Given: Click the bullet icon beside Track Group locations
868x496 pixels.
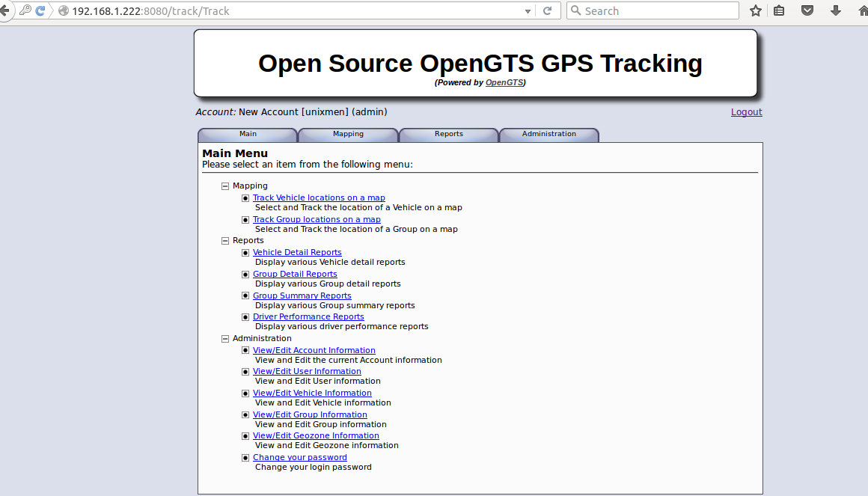Looking at the screenshot, I should coord(245,220).
